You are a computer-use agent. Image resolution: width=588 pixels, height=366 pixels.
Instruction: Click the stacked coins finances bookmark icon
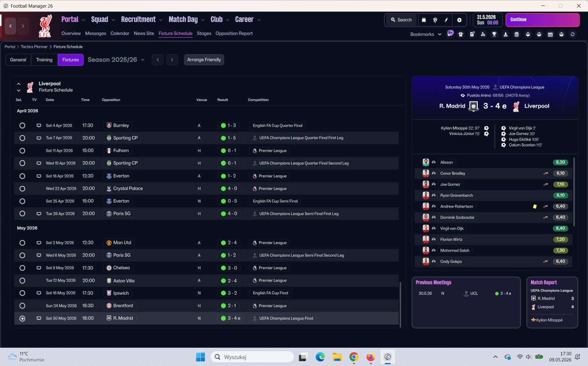[x=517, y=34]
